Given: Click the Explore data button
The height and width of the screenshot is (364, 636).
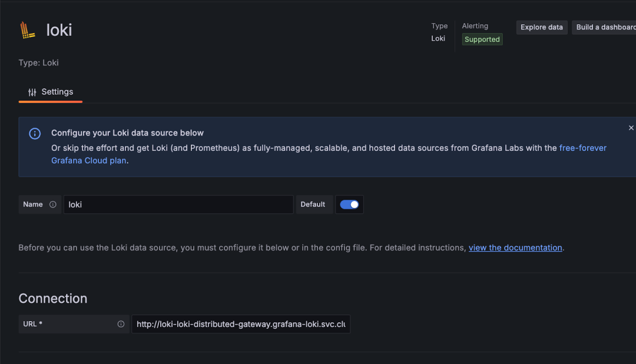Looking at the screenshot, I should coord(541,27).
